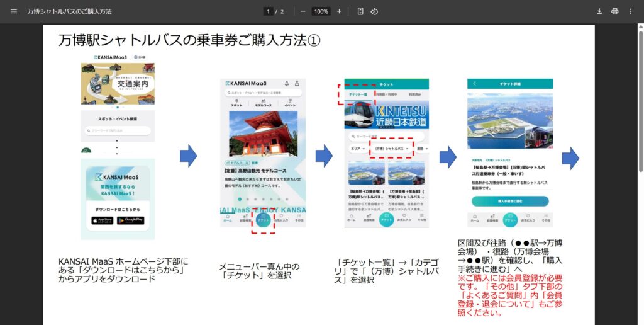
Task: Click the heading 万博駅シャトルバスの乗車券ご購入方法①
Action: click(x=189, y=41)
